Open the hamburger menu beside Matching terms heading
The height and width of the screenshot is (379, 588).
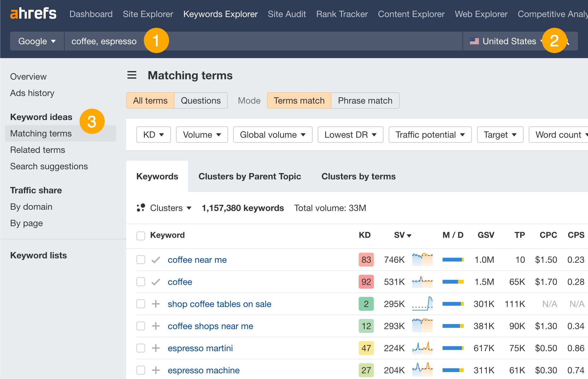pos(132,75)
